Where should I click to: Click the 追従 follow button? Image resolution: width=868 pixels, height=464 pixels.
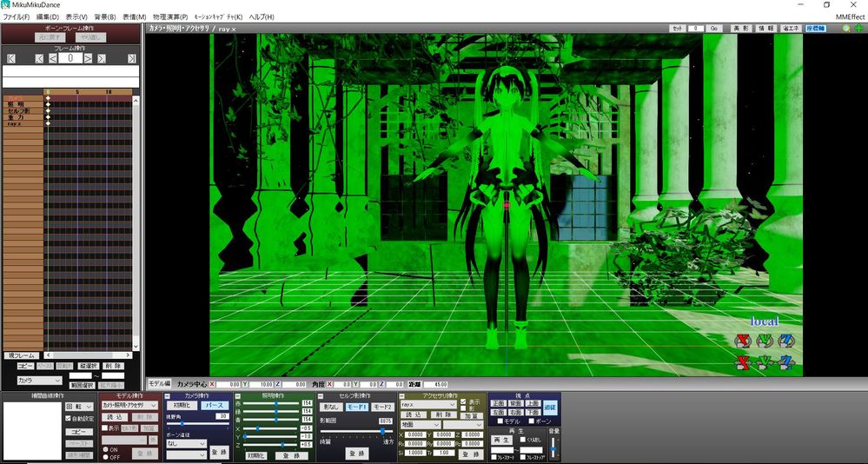[550, 408]
